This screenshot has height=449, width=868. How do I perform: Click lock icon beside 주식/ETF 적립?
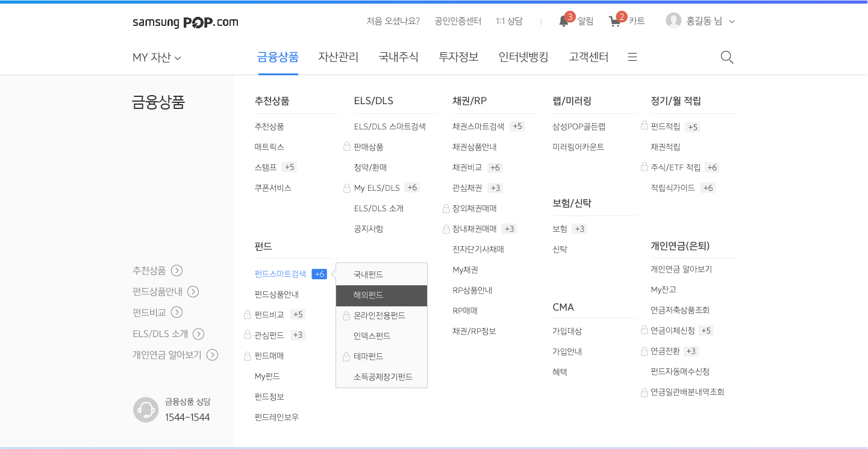645,167
